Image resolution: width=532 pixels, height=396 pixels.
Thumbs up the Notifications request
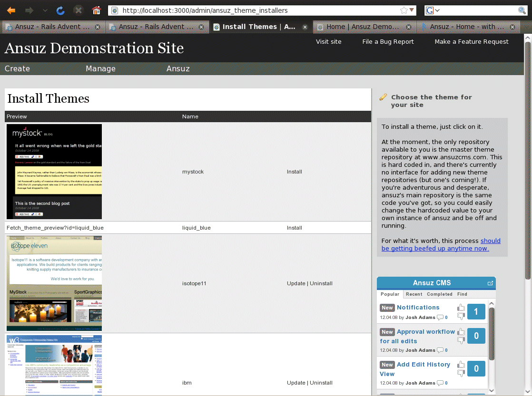(461, 308)
